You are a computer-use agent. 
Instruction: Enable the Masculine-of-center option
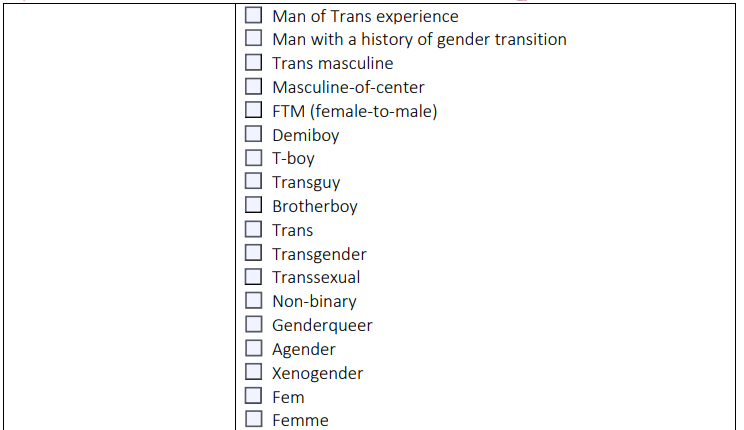253,86
